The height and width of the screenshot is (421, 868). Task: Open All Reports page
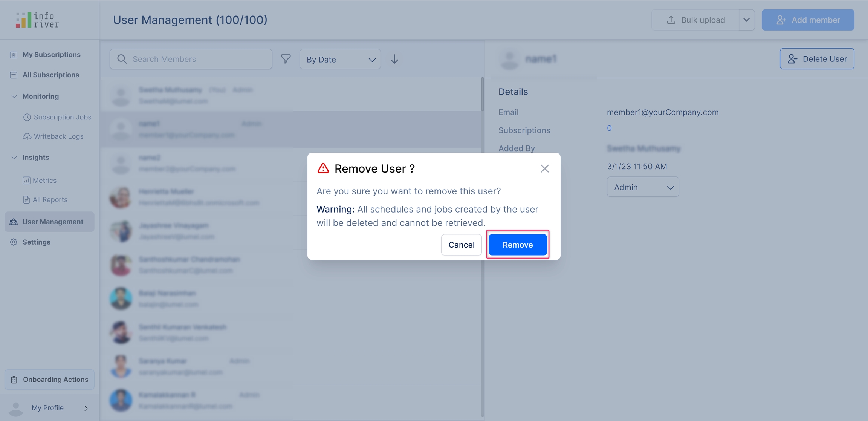(50, 200)
